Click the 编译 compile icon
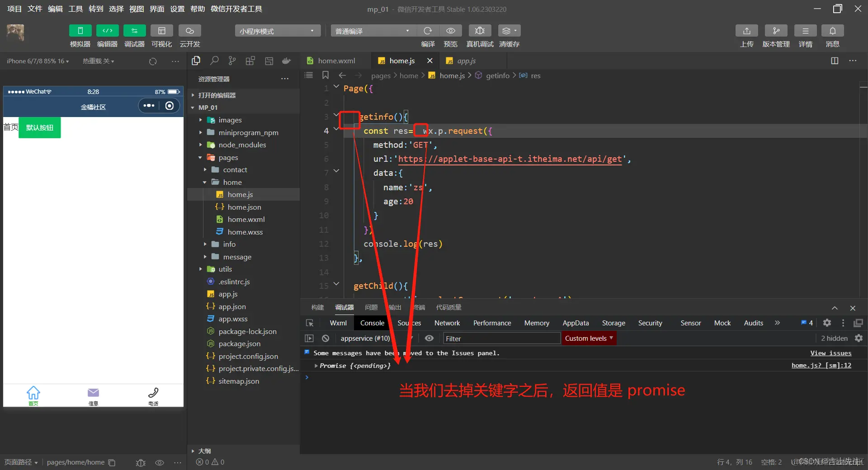The width and height of the screenshot is (868, 470). [x=427, y=30]
